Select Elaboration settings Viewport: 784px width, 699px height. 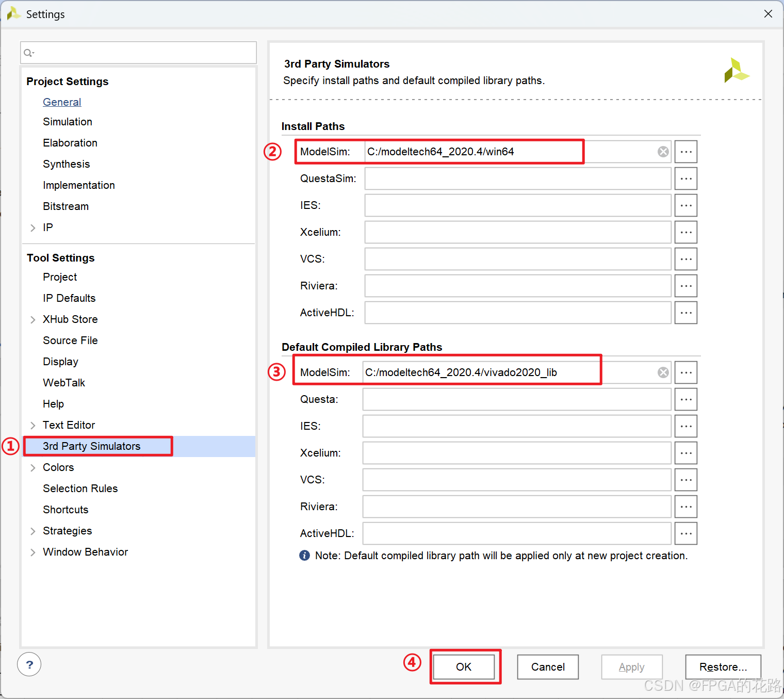70,143
